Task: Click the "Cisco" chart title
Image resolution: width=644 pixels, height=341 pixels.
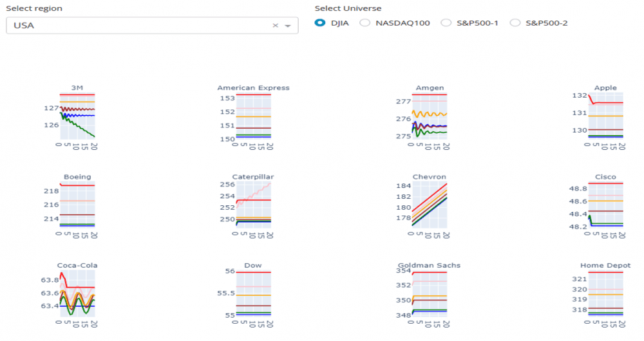Action: coord(605,177)
